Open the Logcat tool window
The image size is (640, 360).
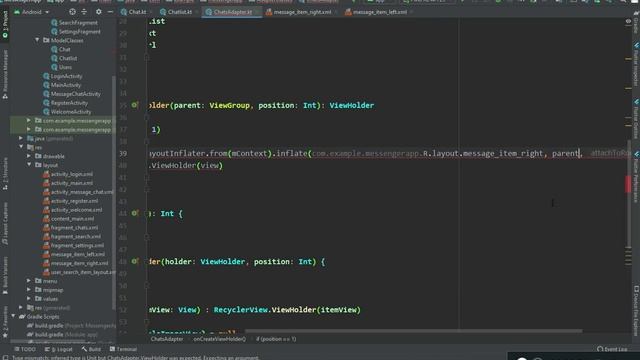tap(58, 349)
